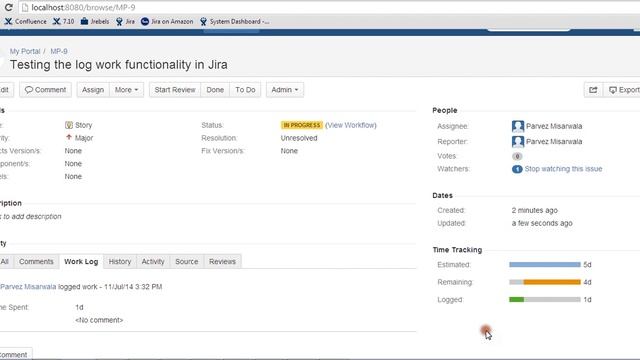Screen dimensions: 640x360
Task: Click the browser address bar URL
Action: (83, 7)
